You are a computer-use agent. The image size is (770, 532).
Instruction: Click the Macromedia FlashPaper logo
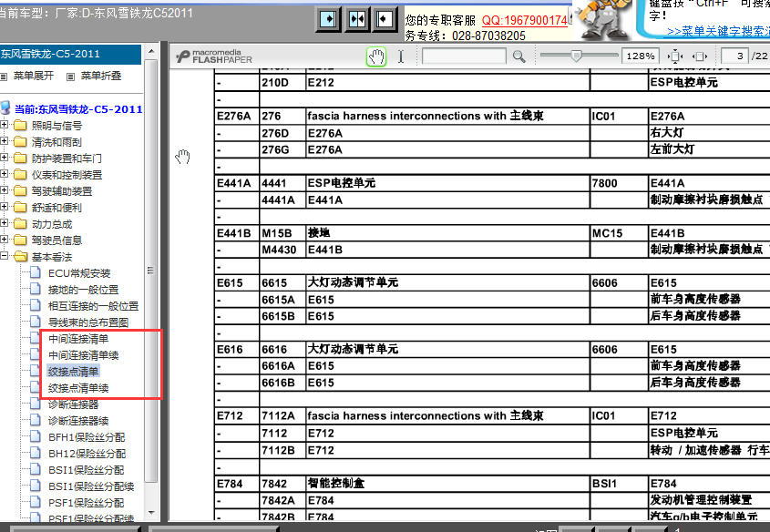tap(214, 56)
